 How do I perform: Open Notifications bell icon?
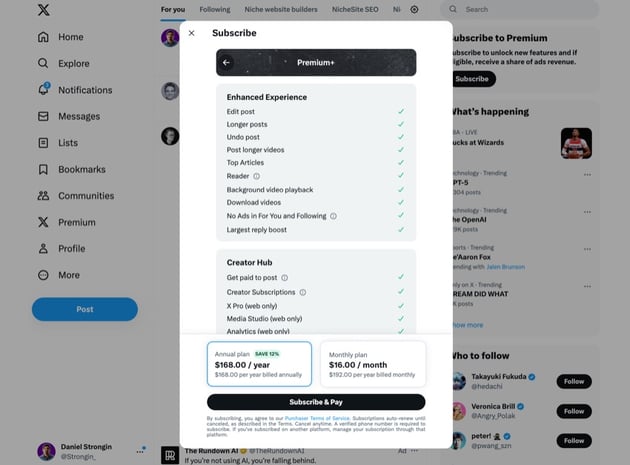point(43,90)
